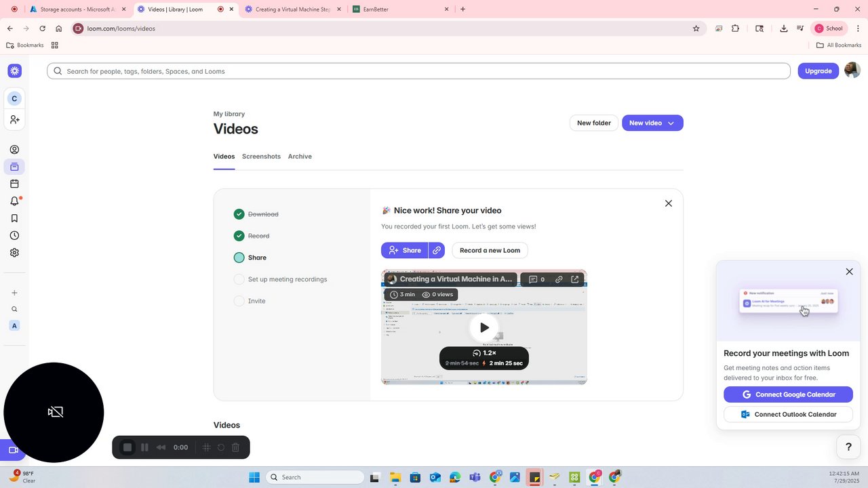Viewport: 868px width, 488px height.
Task: Click the invite teammates person-plus icon
Action: point(14,119)
